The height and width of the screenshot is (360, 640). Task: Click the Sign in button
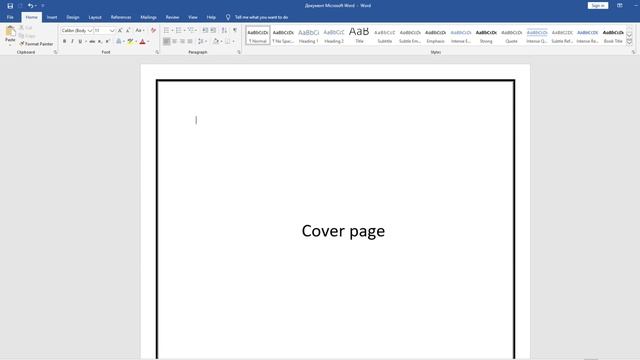(598, 5)
